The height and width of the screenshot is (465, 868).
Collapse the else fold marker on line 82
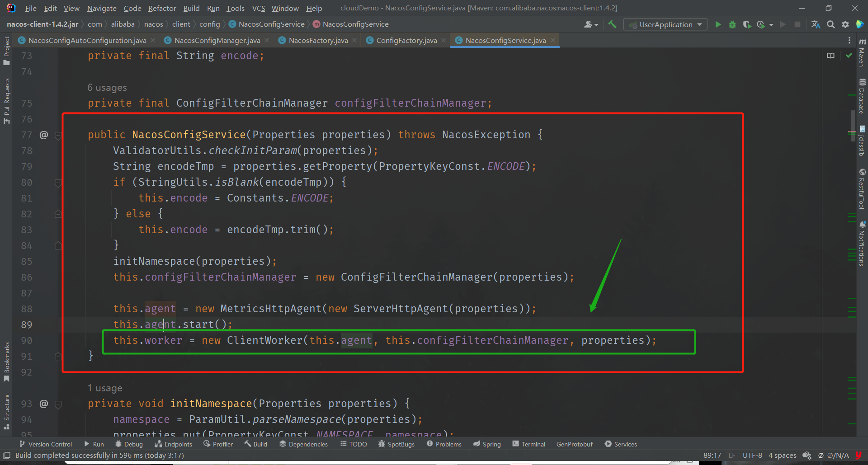tap(58, 214)
